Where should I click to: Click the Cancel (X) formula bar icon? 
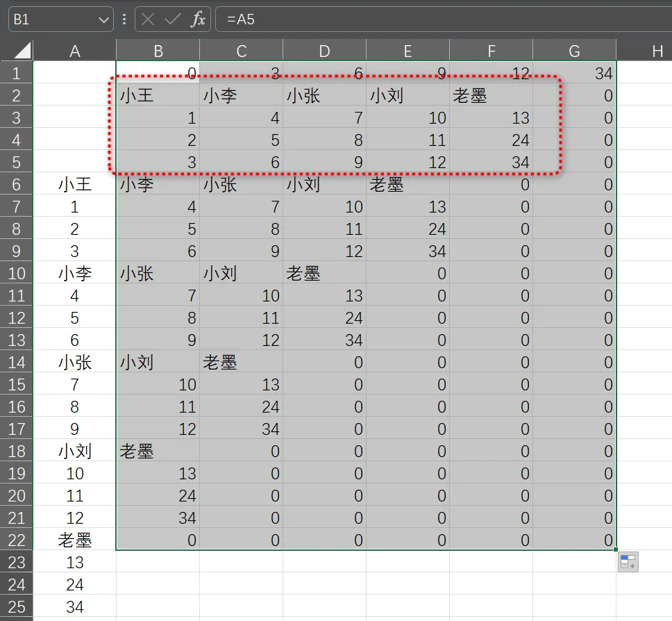click(x=148, y=19)
